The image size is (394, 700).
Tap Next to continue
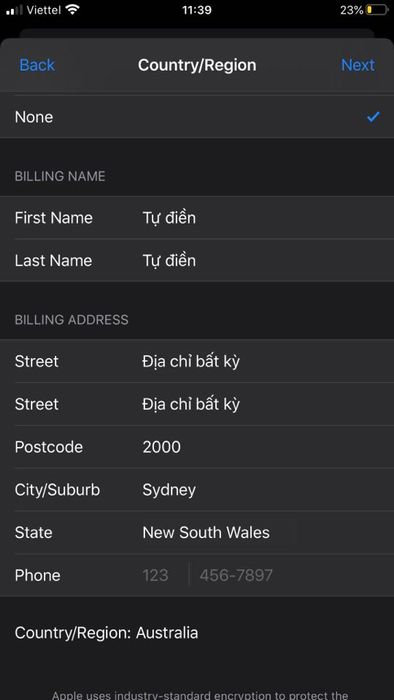pos(358,65)
